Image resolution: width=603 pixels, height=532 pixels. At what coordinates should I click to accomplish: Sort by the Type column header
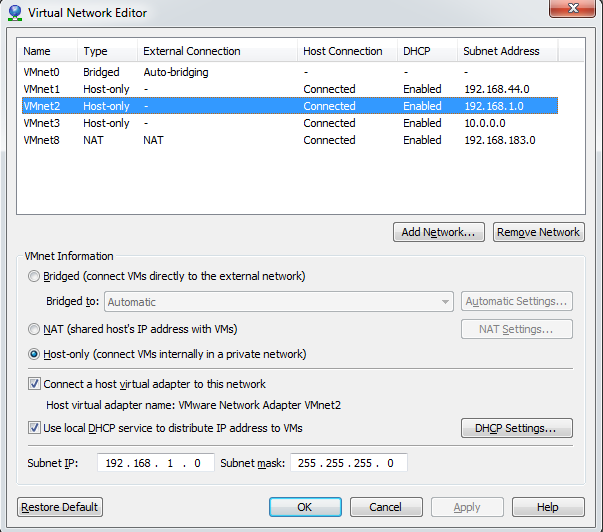pos(107,51)
